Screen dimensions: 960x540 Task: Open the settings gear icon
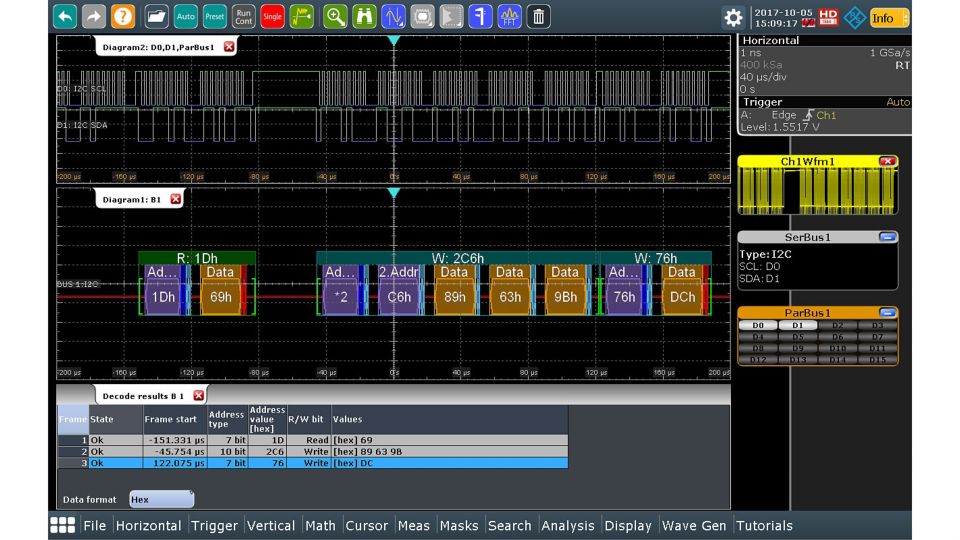point(733,17)
